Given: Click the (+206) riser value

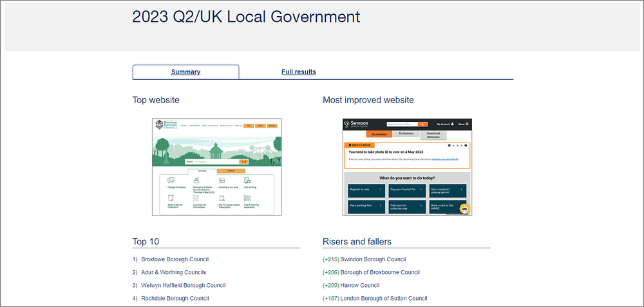Looking at the screenshot, I should tap(331, 272).
